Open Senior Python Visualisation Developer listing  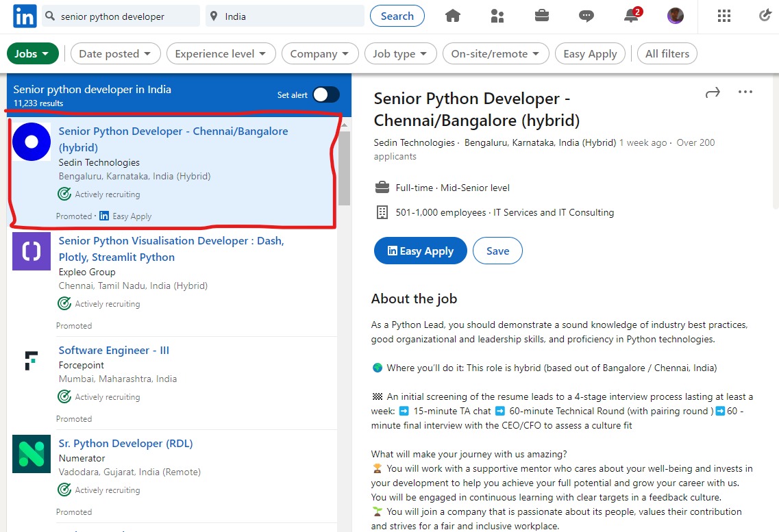pyautogui.click(x=171, y=249)
